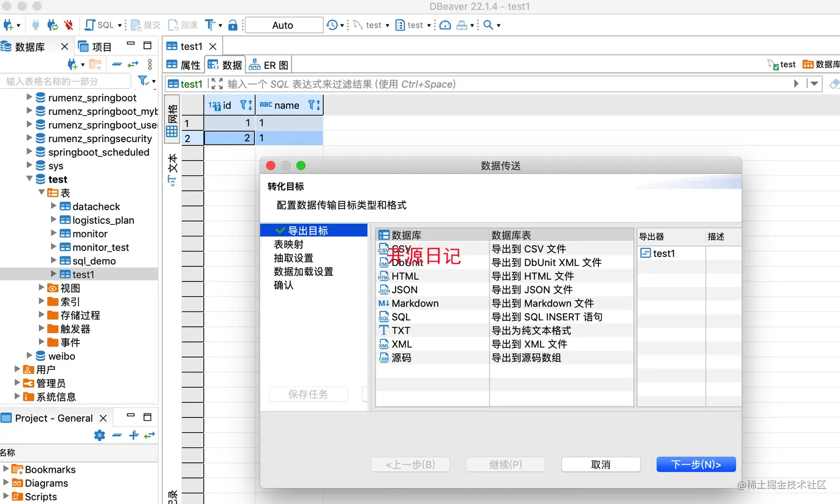Open the view menu dots in database navigator

[150, 64]
